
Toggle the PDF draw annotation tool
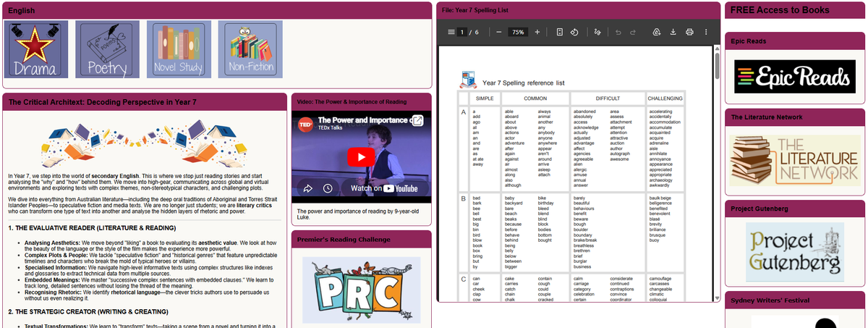point(597,32)
